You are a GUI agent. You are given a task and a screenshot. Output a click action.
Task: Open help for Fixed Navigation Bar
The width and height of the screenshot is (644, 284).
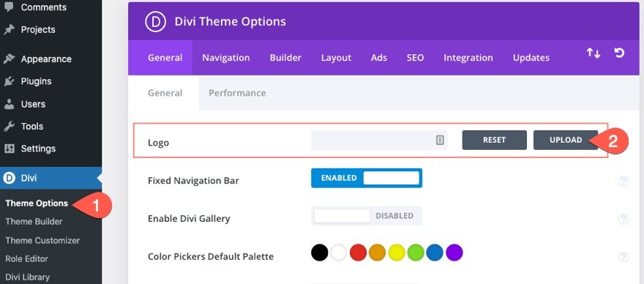point(624,182)
